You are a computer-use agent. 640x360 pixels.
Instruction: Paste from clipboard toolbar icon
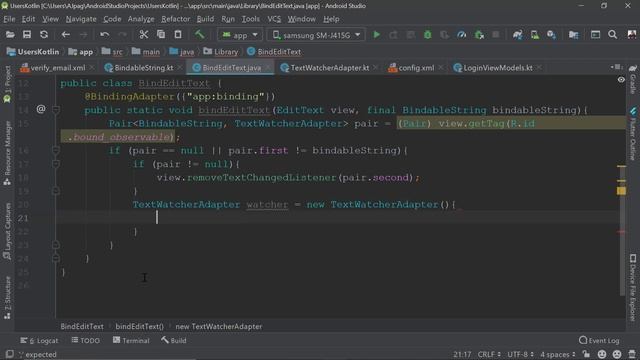[x=178, y=35]
